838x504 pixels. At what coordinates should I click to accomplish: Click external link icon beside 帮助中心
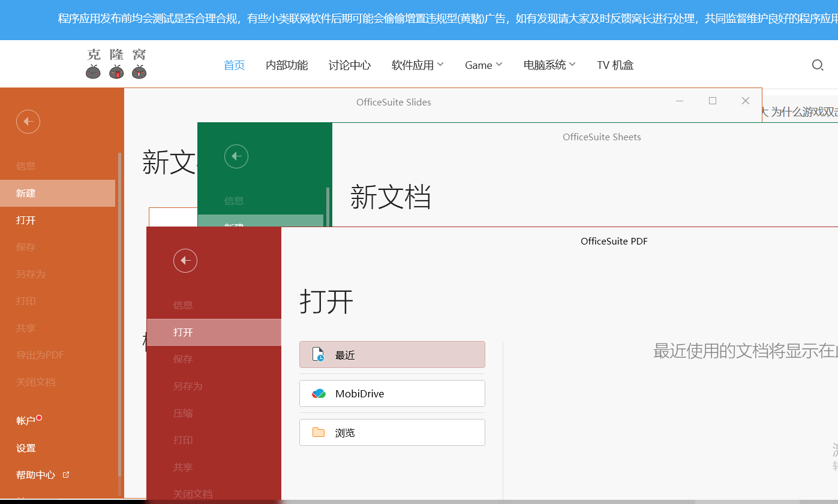pyautogui.click(x=66, y=475)
